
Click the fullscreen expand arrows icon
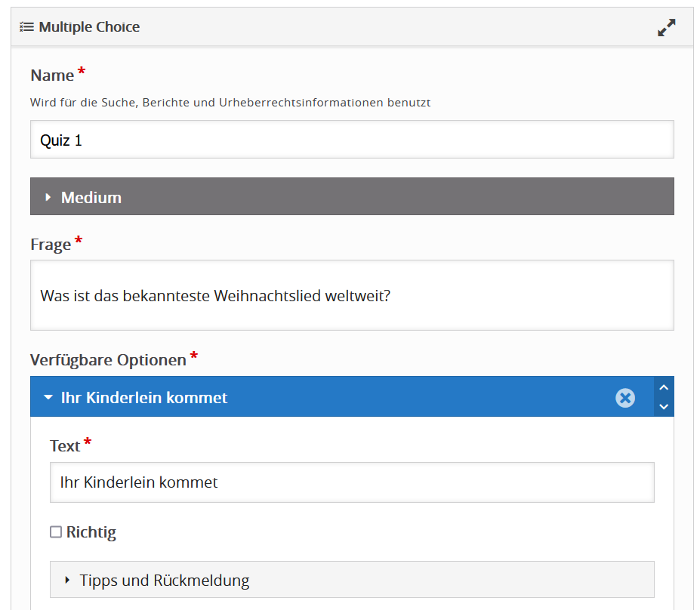[666, 28]
